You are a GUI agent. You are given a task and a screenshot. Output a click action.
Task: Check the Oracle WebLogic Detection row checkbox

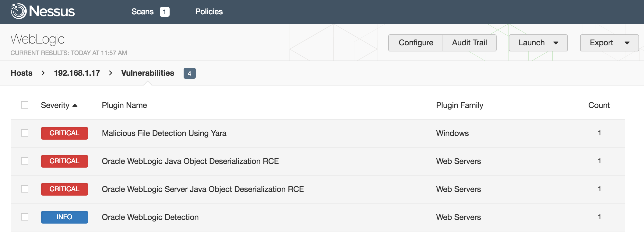click(25, 217)
